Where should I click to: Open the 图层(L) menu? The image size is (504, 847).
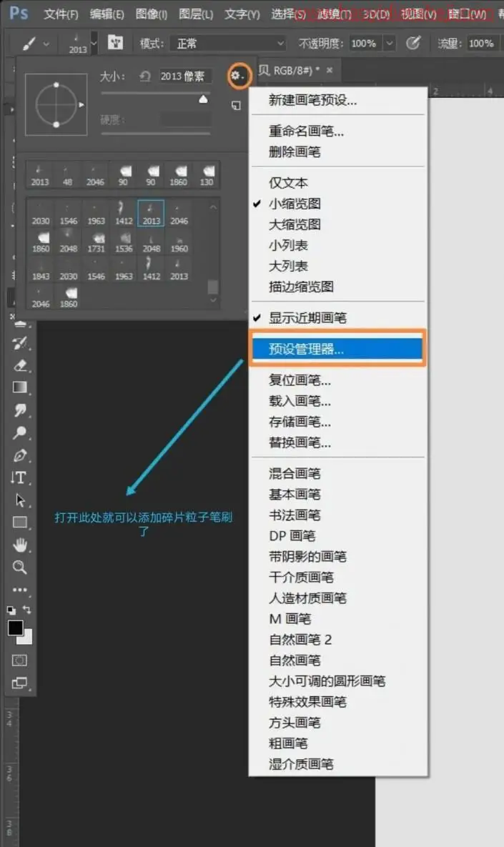196,14
